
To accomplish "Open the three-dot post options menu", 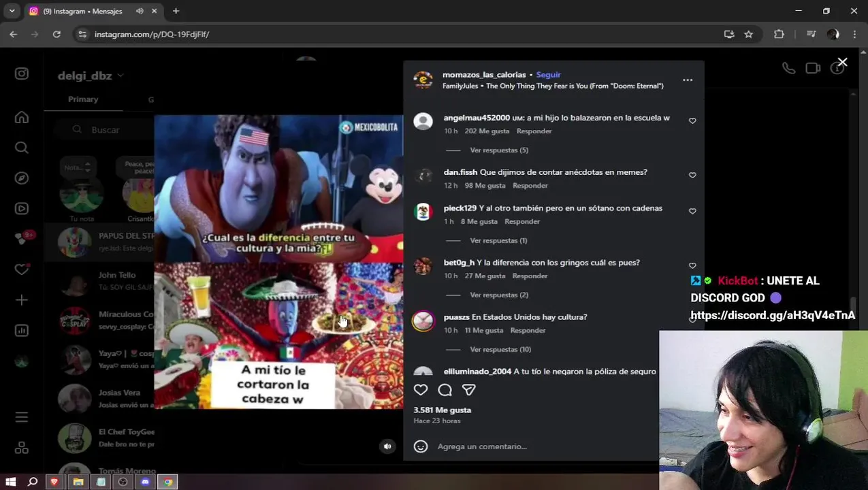I will tap(688, 80).
